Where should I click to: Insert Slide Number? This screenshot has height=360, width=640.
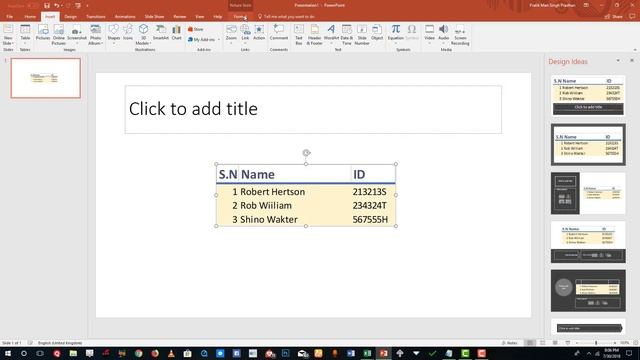(x=362, y=35)
